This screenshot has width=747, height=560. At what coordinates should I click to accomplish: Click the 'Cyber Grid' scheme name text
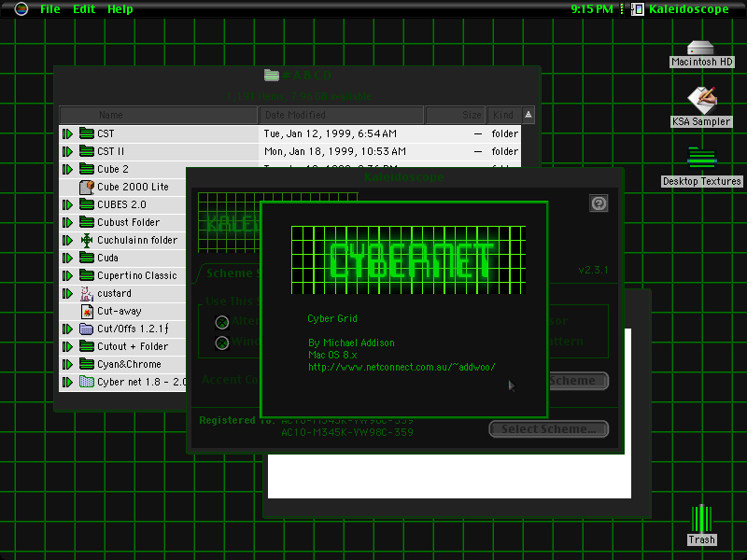[332, 318]
